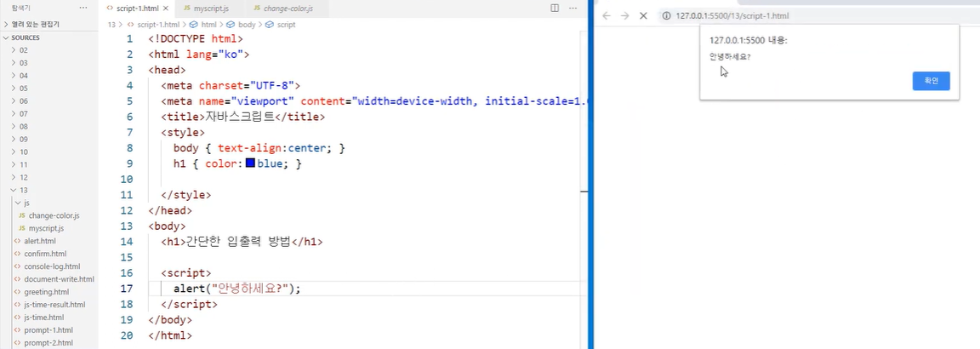Go back in the browser

point(607,15)
